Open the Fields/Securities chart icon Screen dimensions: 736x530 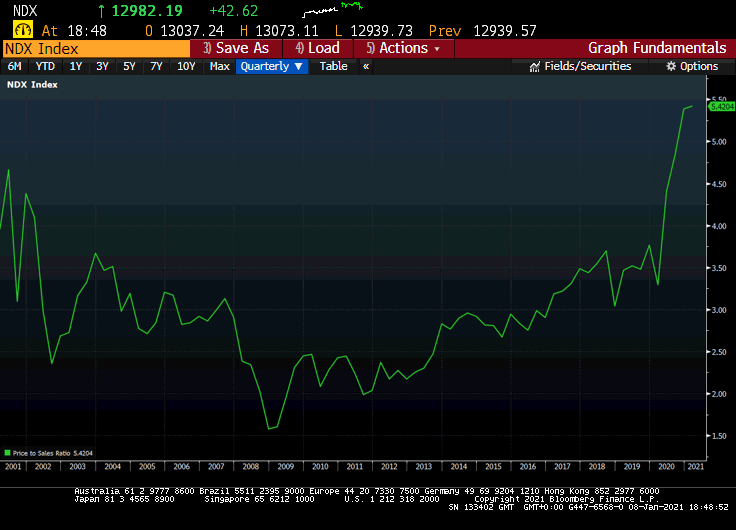(x=534, y=67)
